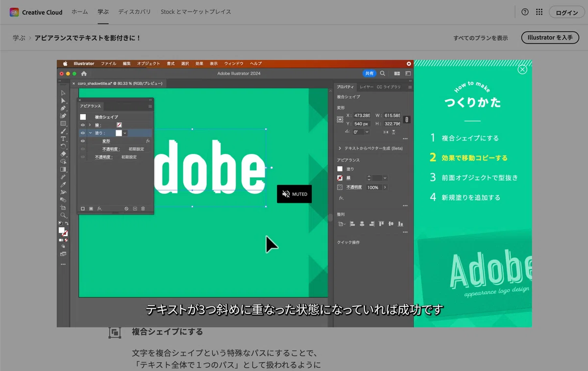Select the Eyedropper tool

tap(63, 184)
